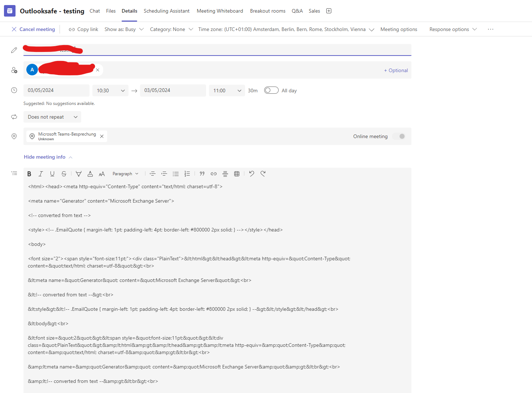This screenshot has width=532, height=393.
Task: Expand the Does not repeat dropdown
Action: [x=52, y=117]
